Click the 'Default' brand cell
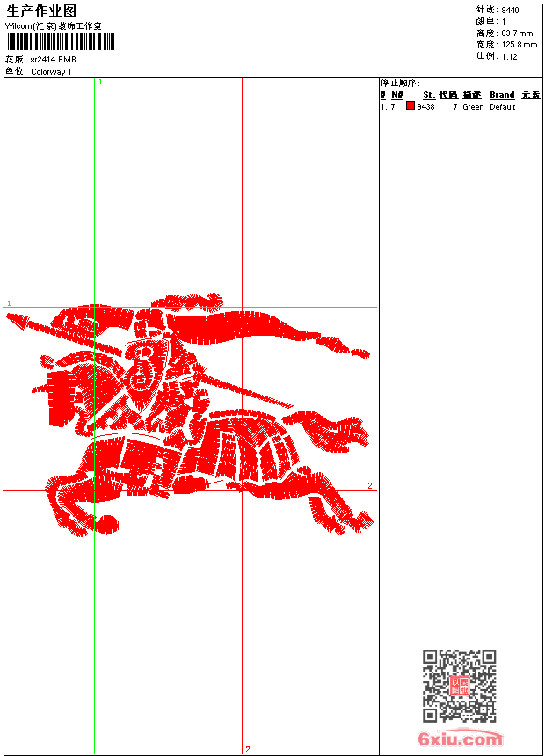 [503, 107]
